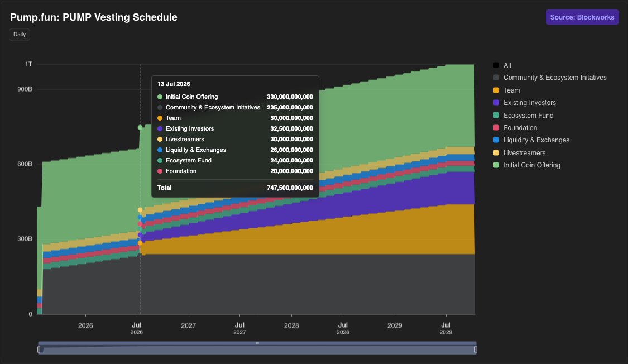Click the 13 Jul 2026 tooltip date

174,84
